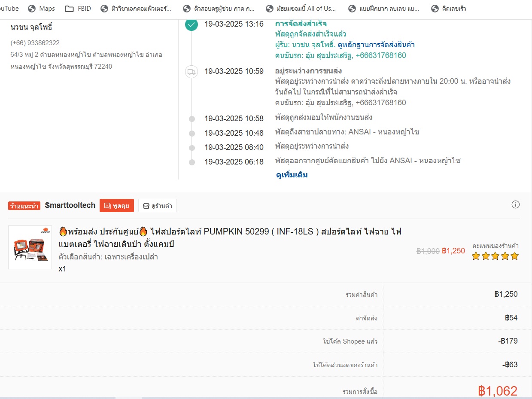Click the 19-03-2025 10:58 tracking entry
Image resolution: width=532 pixels, height=399 pixels.
(x=288, y=118)
